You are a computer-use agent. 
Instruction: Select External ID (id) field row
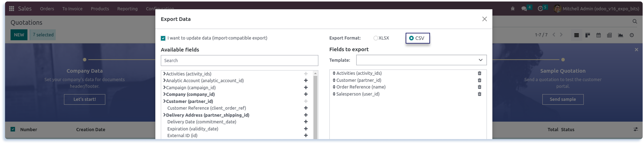point(182,136)
